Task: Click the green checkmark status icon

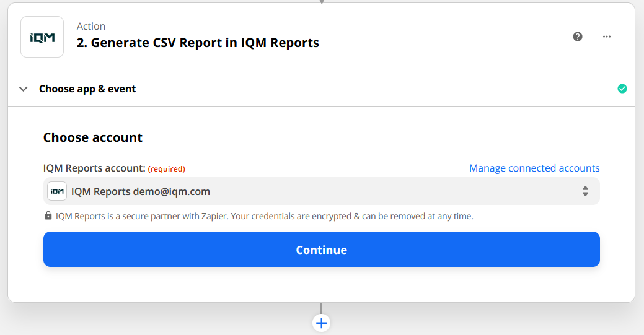Action: point(622,89)
